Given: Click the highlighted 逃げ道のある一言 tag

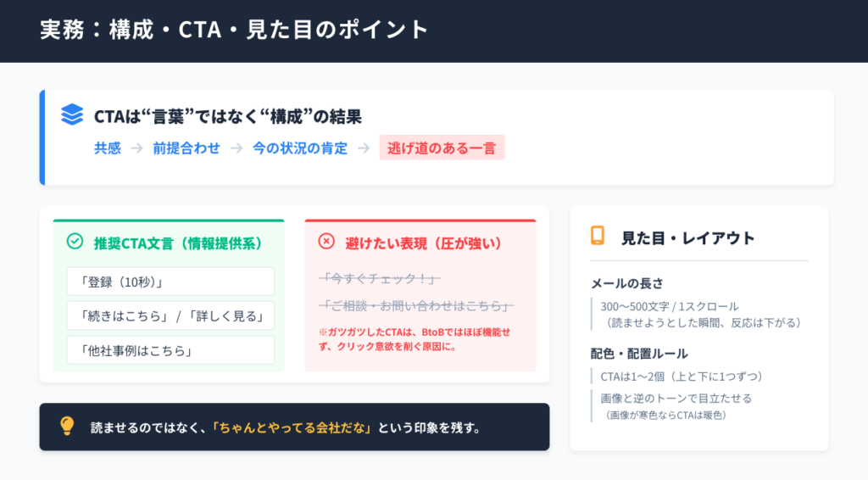Looking at the screenshot, I should [x=442, y=148].
